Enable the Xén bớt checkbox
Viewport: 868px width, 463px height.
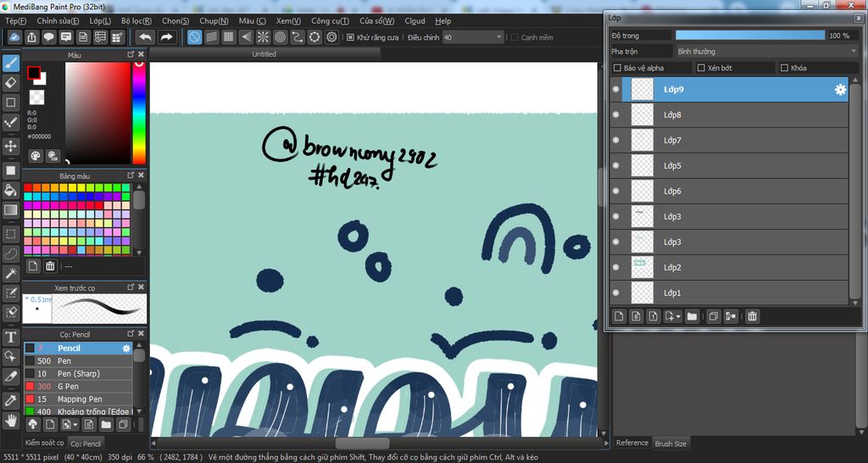point(701,68)
